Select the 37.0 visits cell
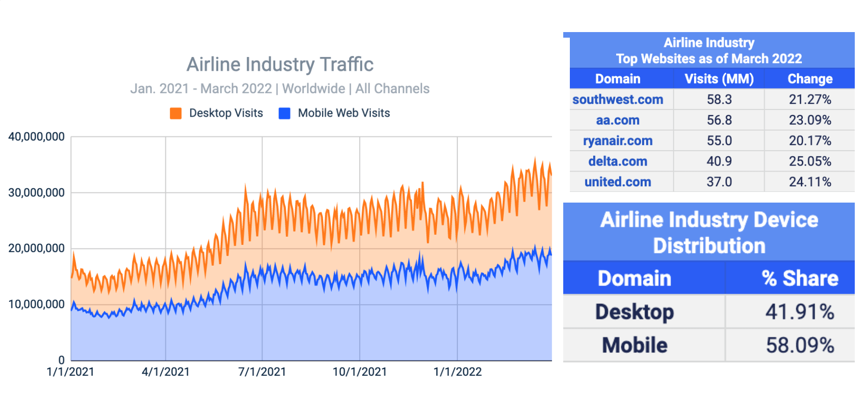The image size is (868, 395). coord(719,182)
